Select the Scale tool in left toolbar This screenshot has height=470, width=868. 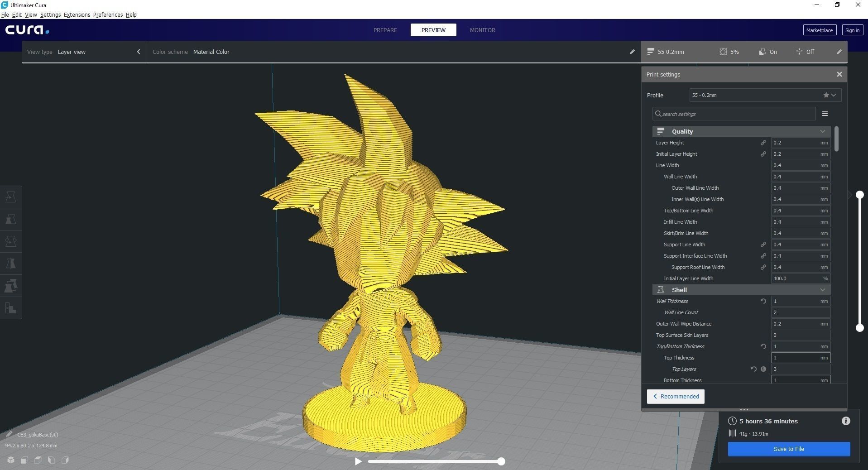tap(11, 219)
